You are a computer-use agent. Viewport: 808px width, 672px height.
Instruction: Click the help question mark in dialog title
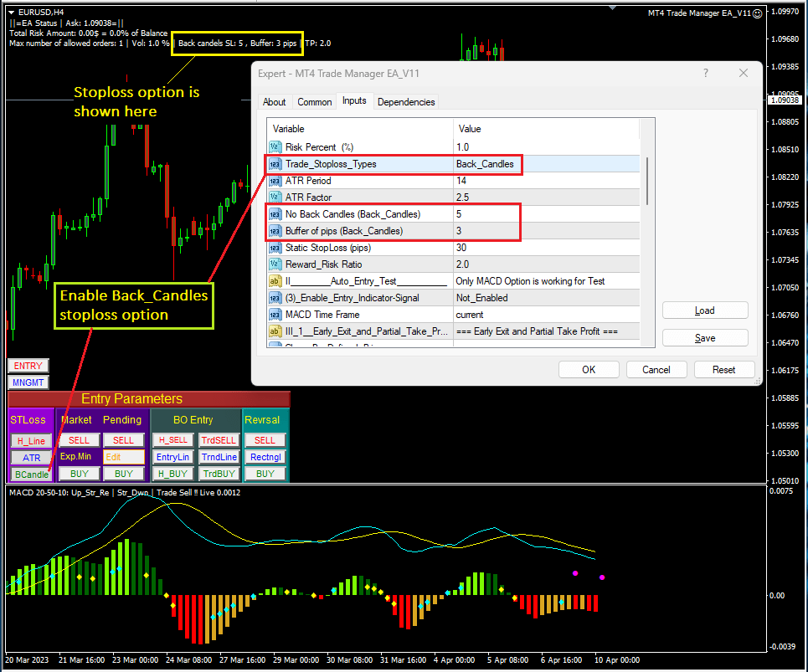705,74
